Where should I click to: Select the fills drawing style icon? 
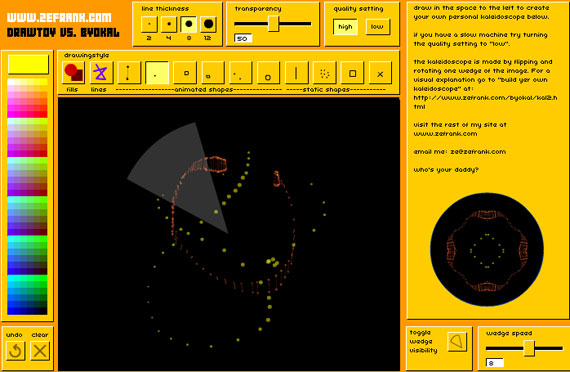pos(73,73)
